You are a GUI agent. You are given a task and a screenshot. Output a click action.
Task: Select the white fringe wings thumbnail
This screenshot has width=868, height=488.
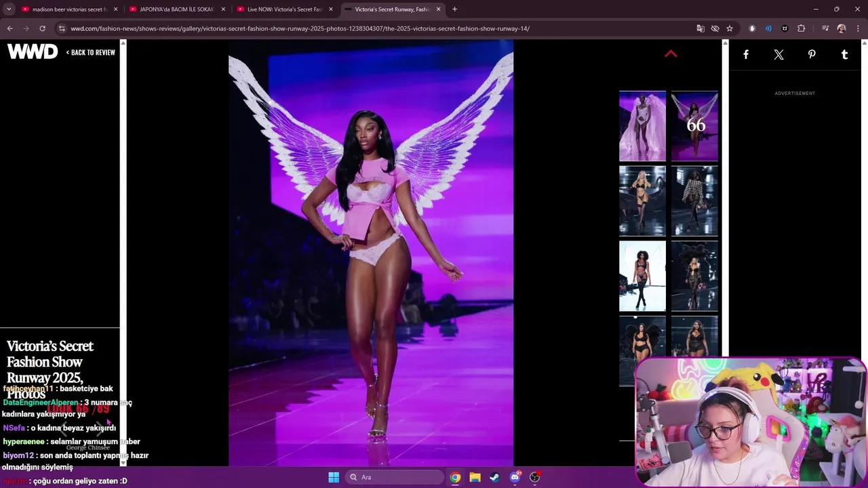point(642,126)
